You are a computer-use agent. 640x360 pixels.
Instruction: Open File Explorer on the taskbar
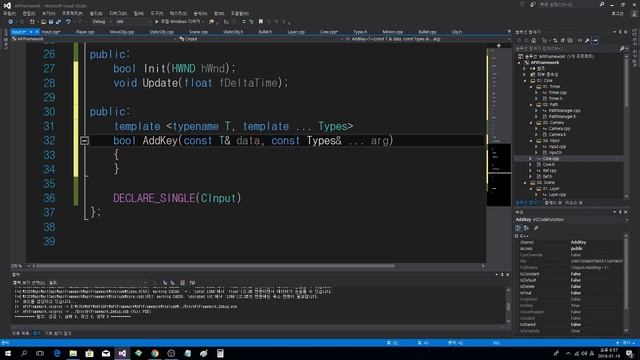click(x=73, y=353)
